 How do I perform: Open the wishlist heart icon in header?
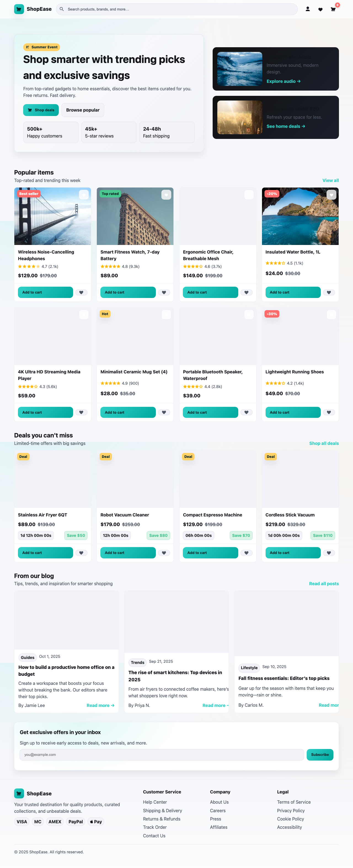pos(320,9)
